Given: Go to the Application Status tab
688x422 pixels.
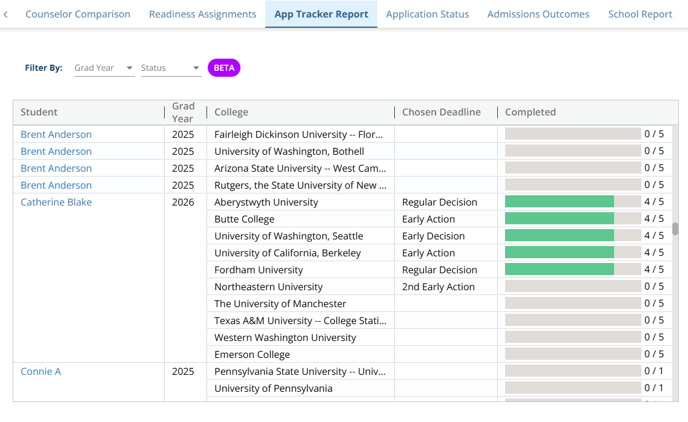Looking at the screenshot, I should [x=427, y=14].
